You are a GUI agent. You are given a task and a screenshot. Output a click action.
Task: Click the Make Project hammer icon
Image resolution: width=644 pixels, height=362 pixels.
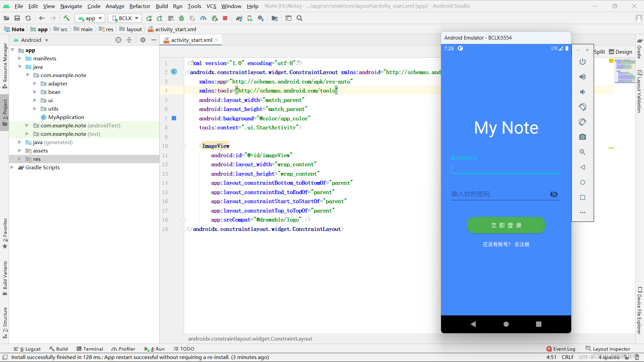click(x=66, y=18)
